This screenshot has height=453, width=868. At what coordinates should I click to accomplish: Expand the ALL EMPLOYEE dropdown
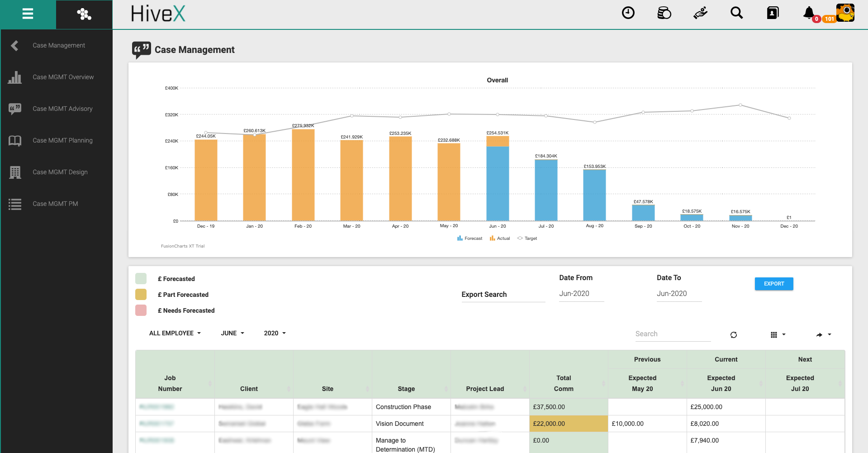pyautogui.click(x=175, y=333)
